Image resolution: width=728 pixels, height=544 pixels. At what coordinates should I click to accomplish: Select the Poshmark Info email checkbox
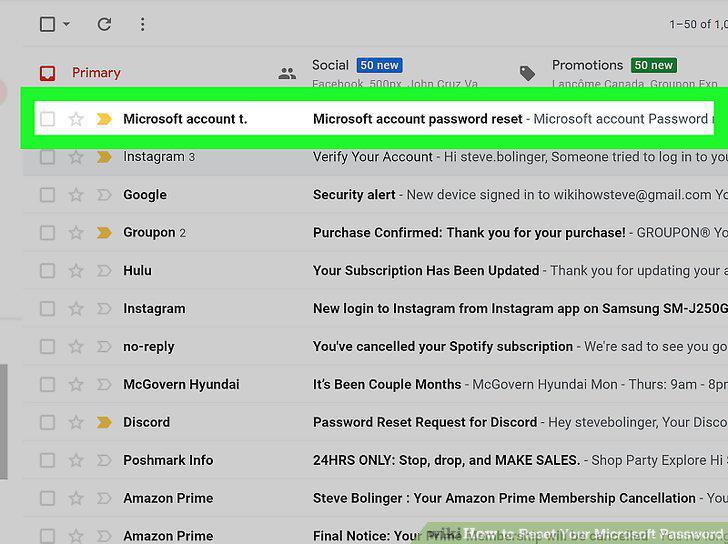pyautogui.click(x=47, y=460)
